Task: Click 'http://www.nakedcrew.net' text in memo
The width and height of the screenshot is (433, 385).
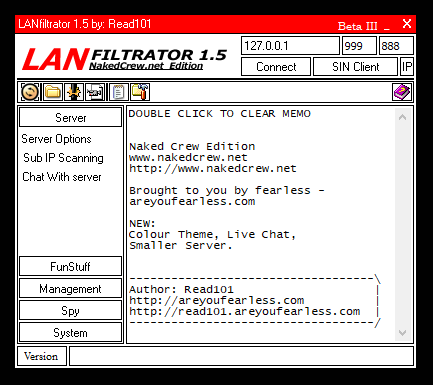Action: pyautogui.click(x=213, y=168)
